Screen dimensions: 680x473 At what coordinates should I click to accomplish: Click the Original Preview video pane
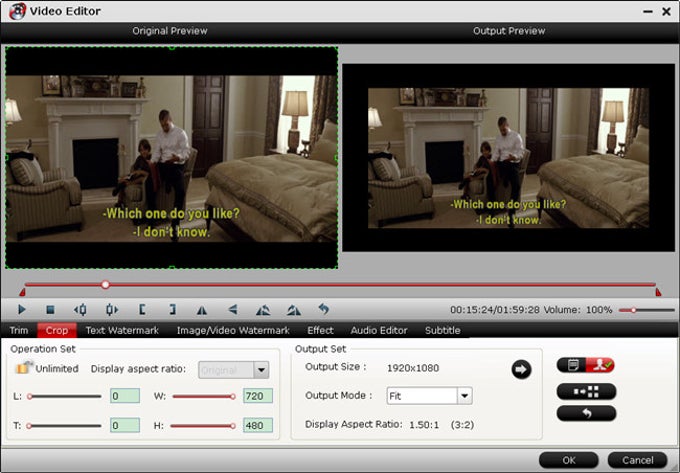pyautogui.click(x=172, y=158)
